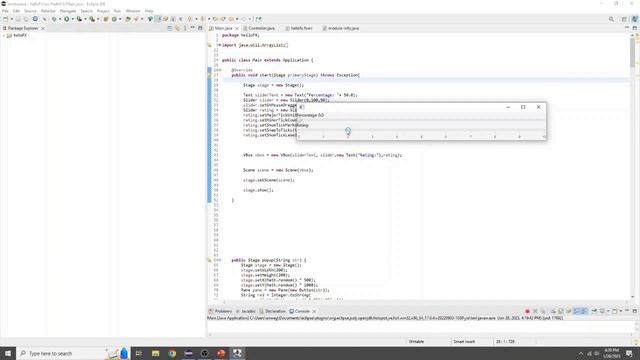The image size is (640, 360).
Task: Click the green Run button in toolbar
Action: tap(67, 19)
